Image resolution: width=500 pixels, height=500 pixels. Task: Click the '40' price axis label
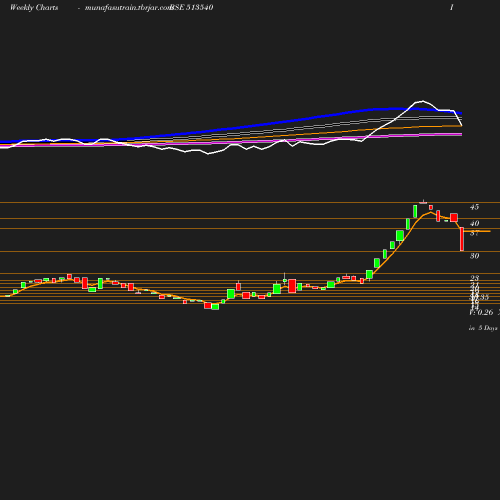(x=474, y=223)
